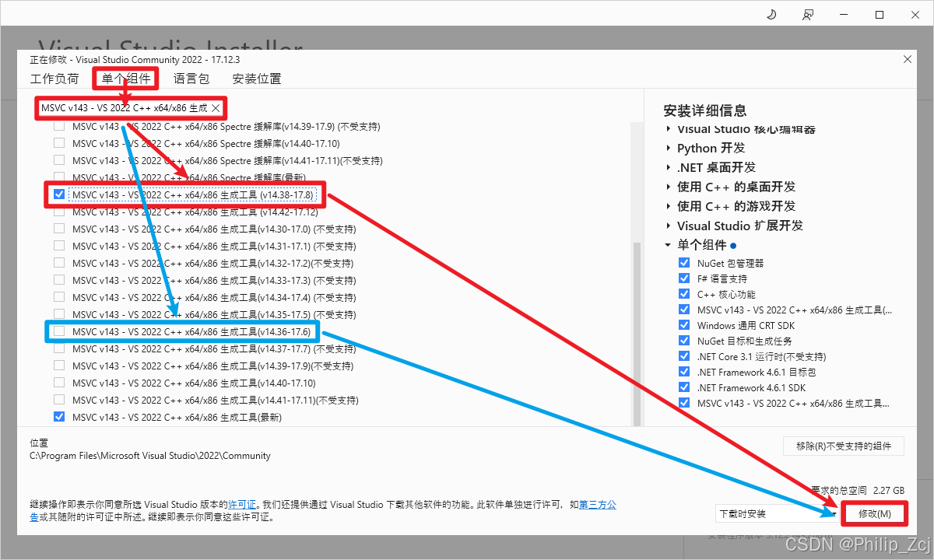Select row 生成工具(v14.33-17.3)

213,280
